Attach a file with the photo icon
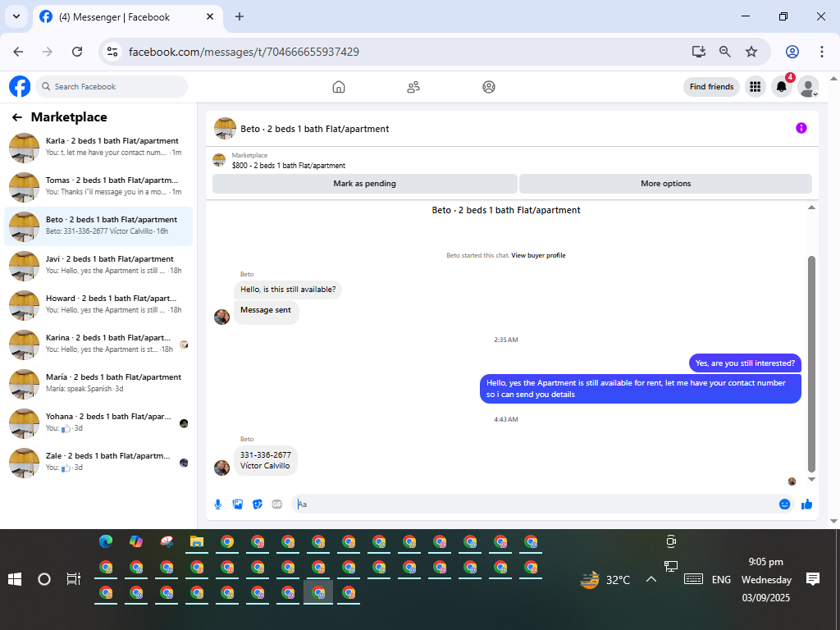The width and height of the screenshot is (840, 630). [x=238, y=504]
